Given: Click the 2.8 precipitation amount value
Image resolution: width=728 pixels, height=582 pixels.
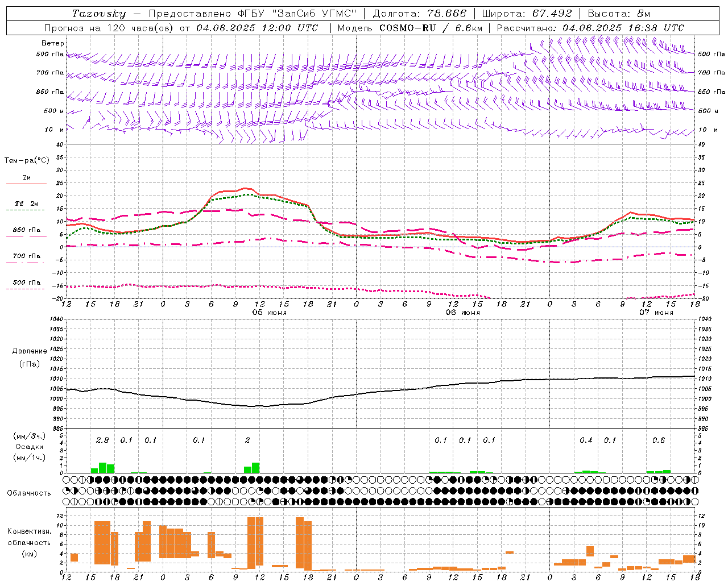Looking at the screenshot, I should pos(102,440).
